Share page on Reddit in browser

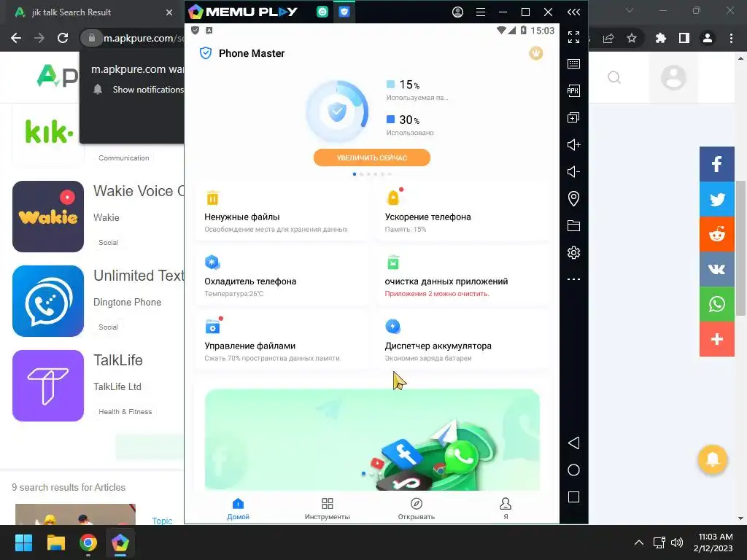(716, 234)
